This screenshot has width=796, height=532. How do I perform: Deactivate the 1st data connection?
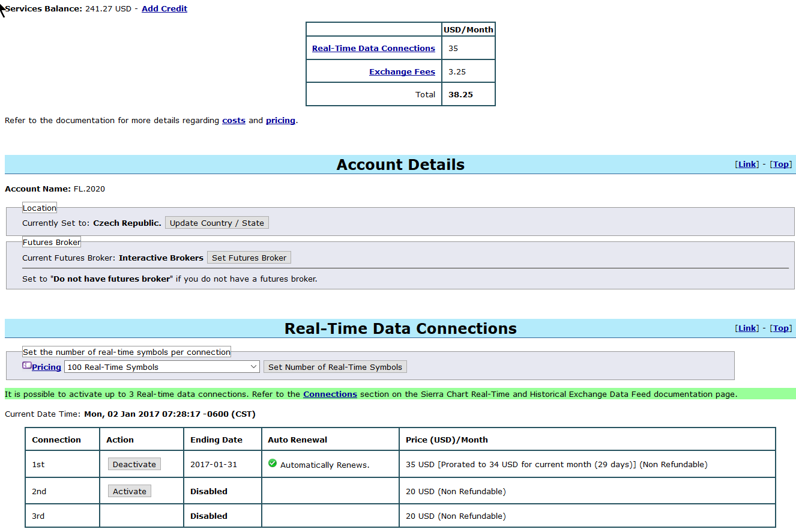point(134,464)
